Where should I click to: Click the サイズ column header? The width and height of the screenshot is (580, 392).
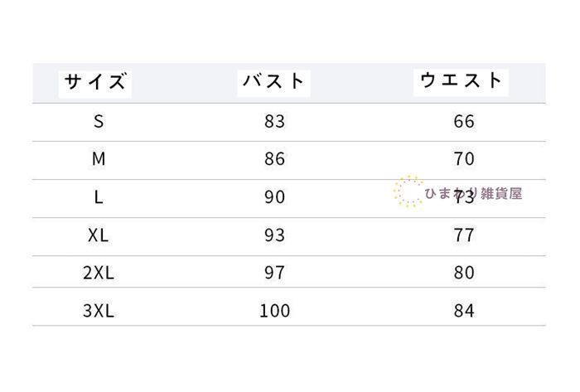tap(97, 82)
